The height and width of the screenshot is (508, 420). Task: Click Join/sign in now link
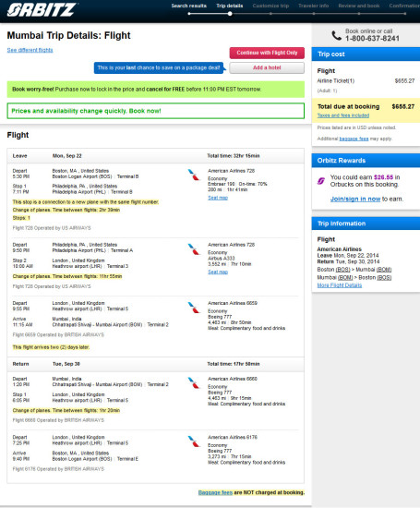355,199
